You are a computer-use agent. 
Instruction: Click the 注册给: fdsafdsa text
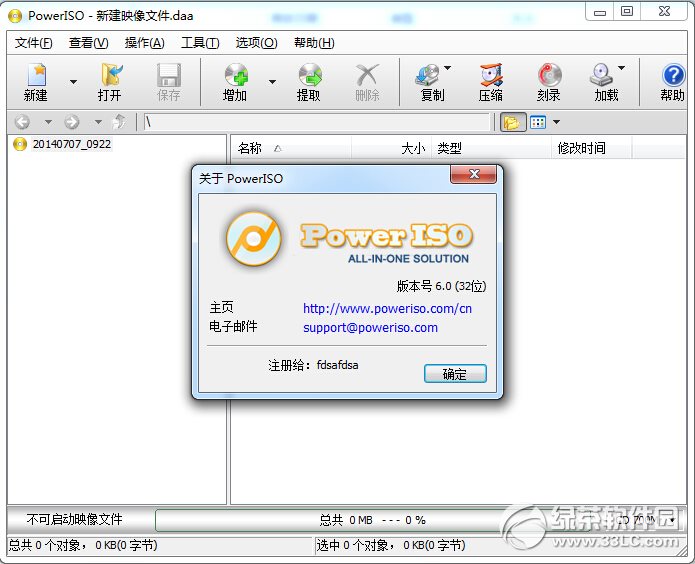(313, 365)
